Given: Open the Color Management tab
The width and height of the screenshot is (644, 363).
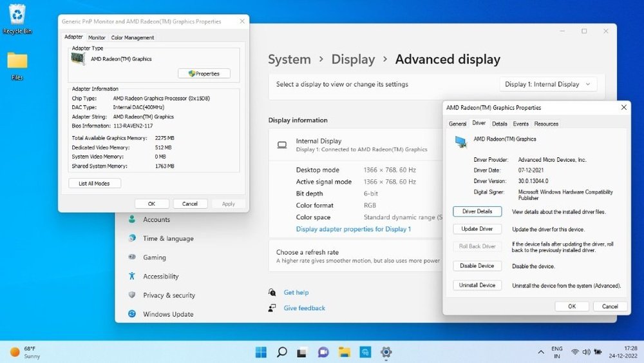Looking at the screenshot, I should (133, 37).
